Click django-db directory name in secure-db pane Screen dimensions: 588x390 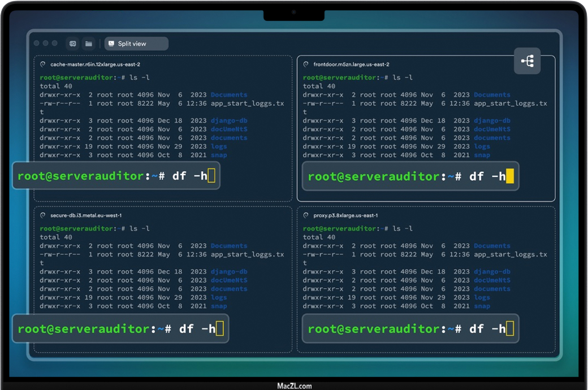tap(229, 272)
